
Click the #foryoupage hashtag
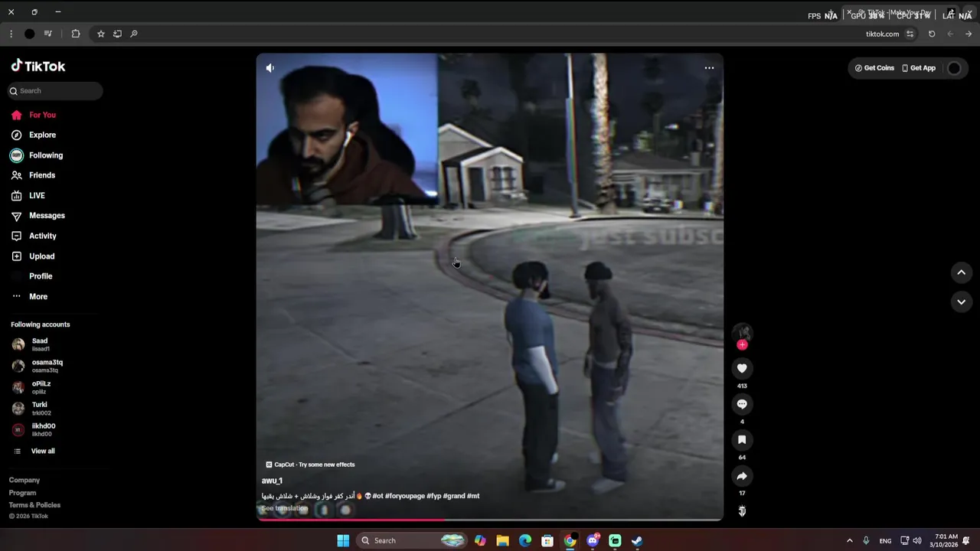pos(405,496)
